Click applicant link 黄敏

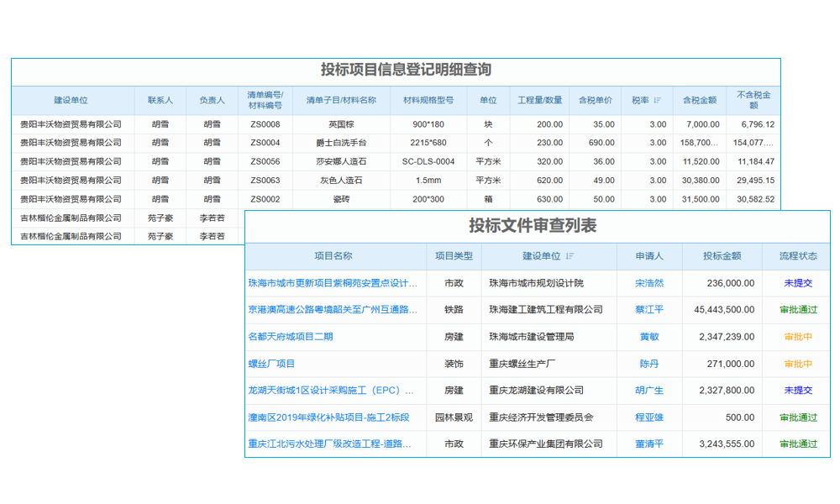(x=648, y=338)
